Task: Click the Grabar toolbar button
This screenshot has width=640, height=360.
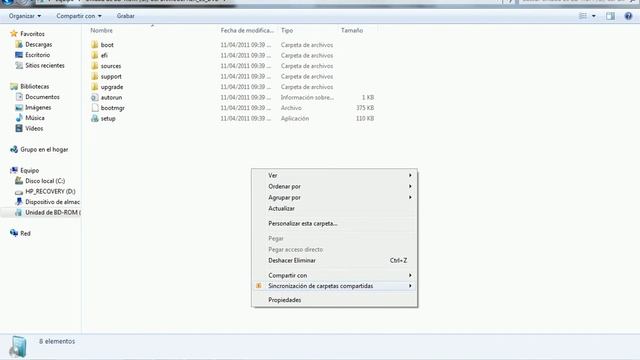Action: (125, 16)
